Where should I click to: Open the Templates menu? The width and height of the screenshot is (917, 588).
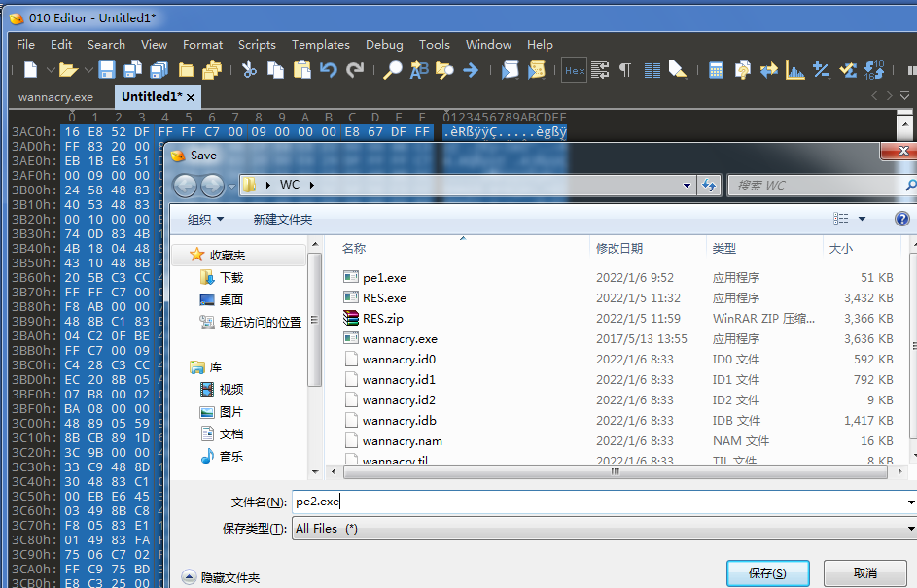click(x=321, y=45)
